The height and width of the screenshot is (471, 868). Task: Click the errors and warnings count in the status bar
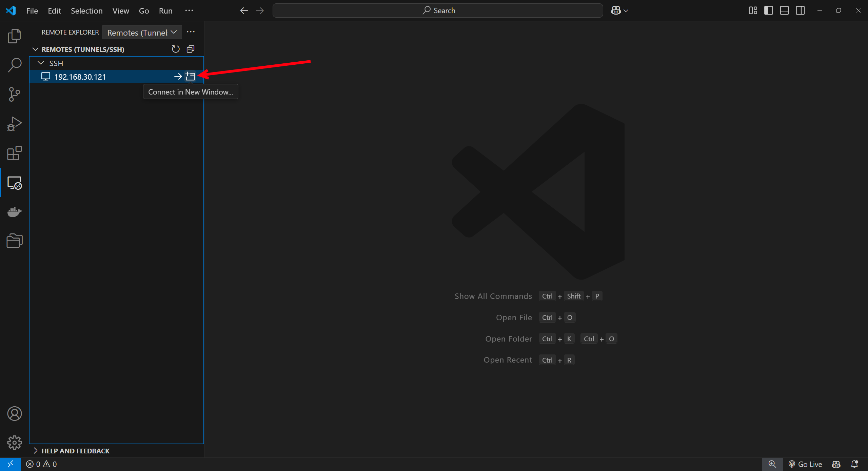(x=41, y=464)
